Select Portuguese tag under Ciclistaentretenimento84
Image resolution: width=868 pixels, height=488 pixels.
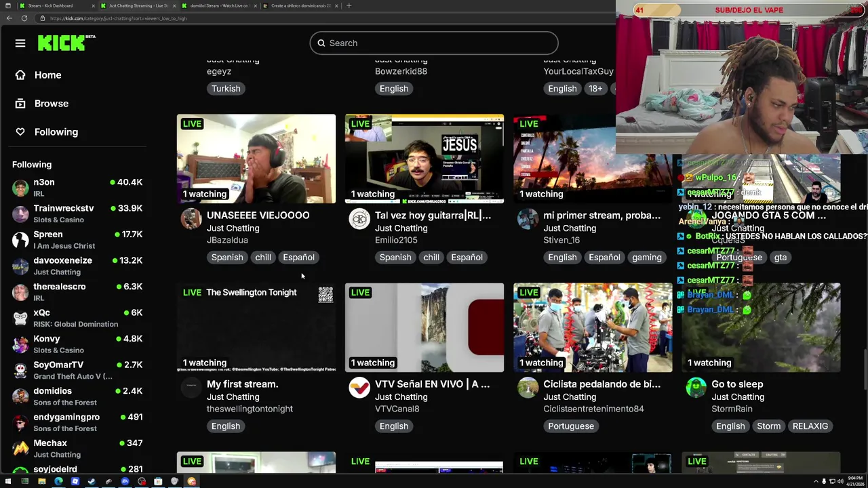[x=571, y=426]
